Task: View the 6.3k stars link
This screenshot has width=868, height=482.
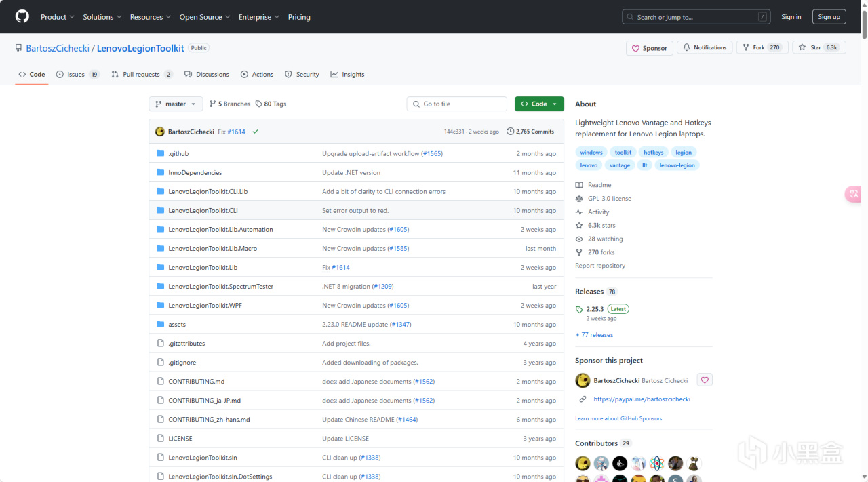Action: pos(595,225)
